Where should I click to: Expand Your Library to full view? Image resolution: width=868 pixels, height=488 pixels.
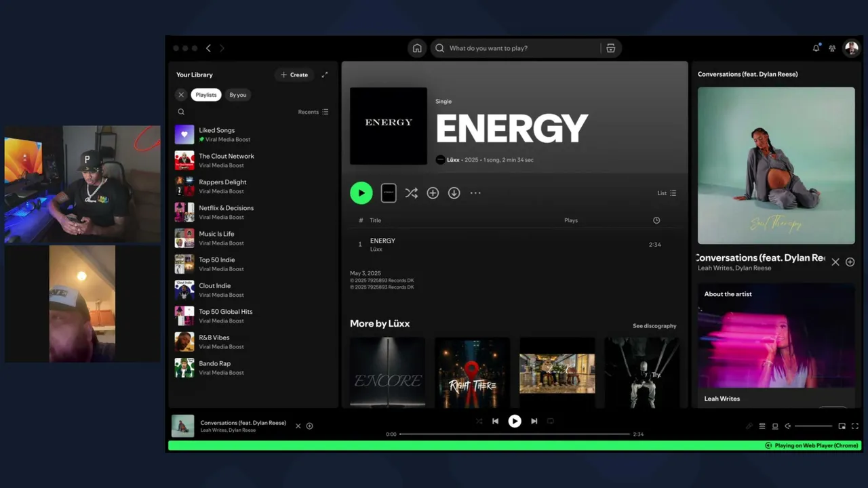click(325, 75)
